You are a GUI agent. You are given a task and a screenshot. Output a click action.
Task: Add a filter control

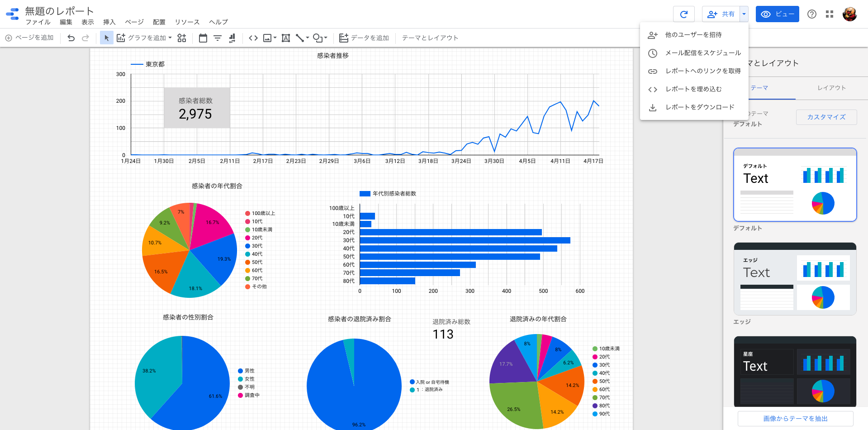(218, 38)
